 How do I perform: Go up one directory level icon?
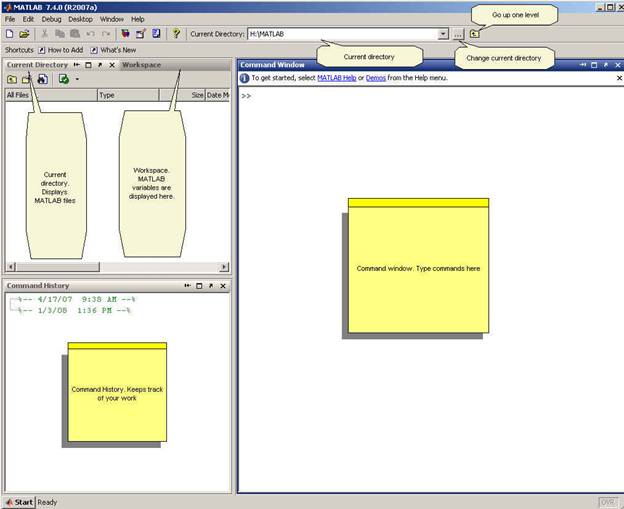(x=474, y=34)
